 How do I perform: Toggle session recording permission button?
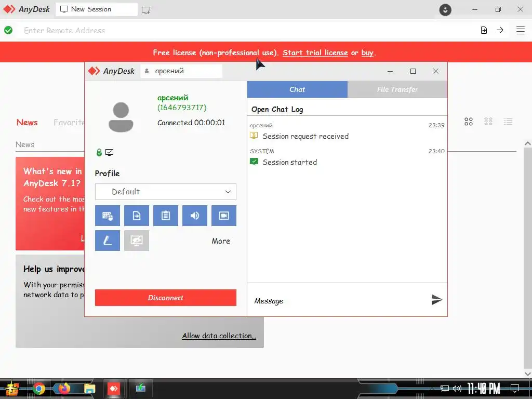coord(224,216)
